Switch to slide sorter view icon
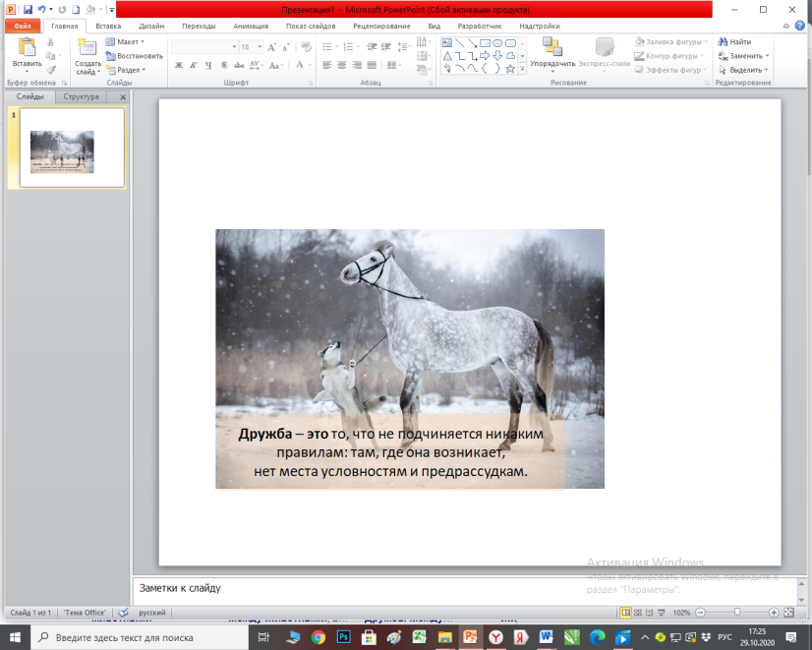This screenshot has height=650, width=812. (637, 613)
